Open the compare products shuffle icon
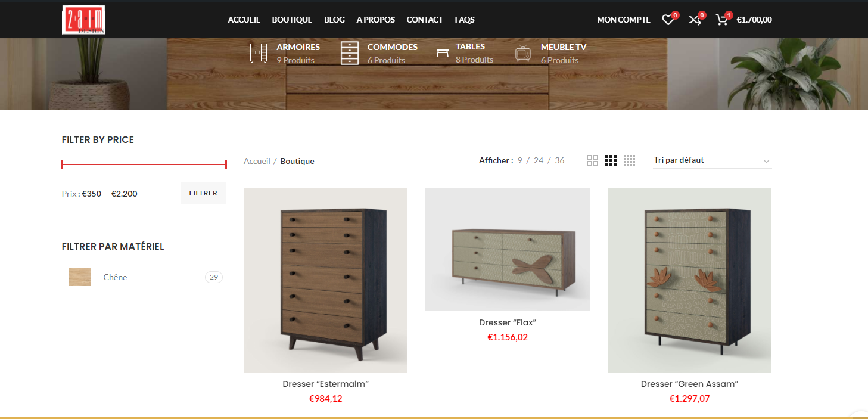This screenshot has height=419, width=868. 695,20
